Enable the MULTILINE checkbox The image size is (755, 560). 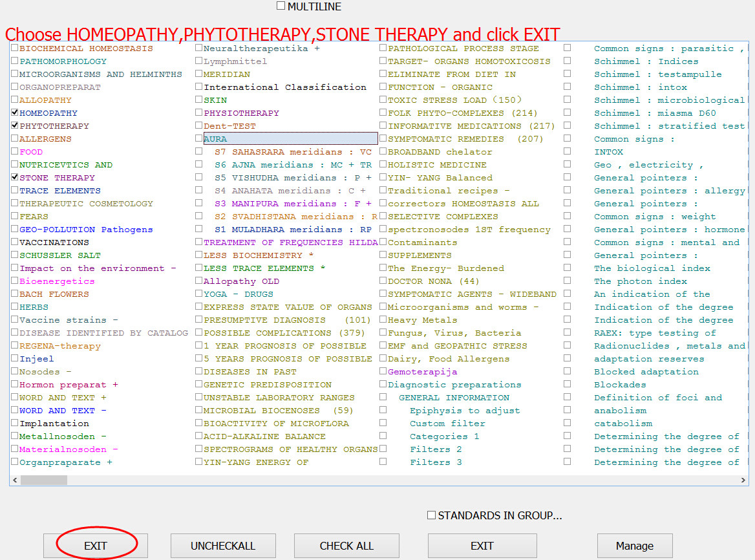[x=281, y=6]
